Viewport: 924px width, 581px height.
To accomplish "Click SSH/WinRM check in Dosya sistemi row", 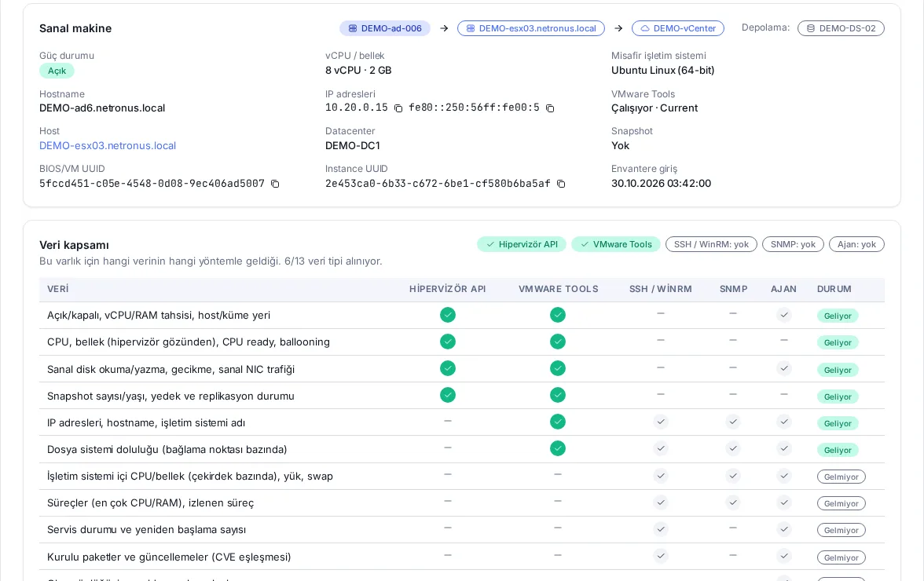I will [661, 448].
